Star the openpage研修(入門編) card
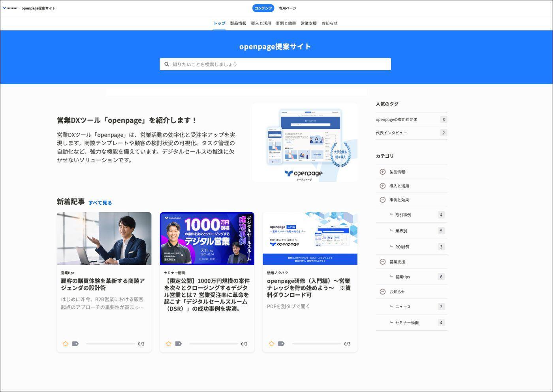The image size is (553, 392). pyautogui.click(x=271, y=344)
